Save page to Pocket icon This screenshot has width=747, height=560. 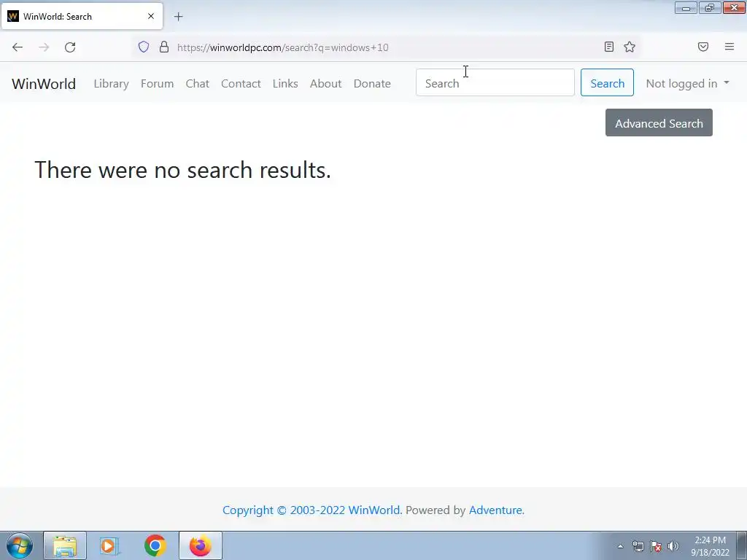[x=703, y=47]
